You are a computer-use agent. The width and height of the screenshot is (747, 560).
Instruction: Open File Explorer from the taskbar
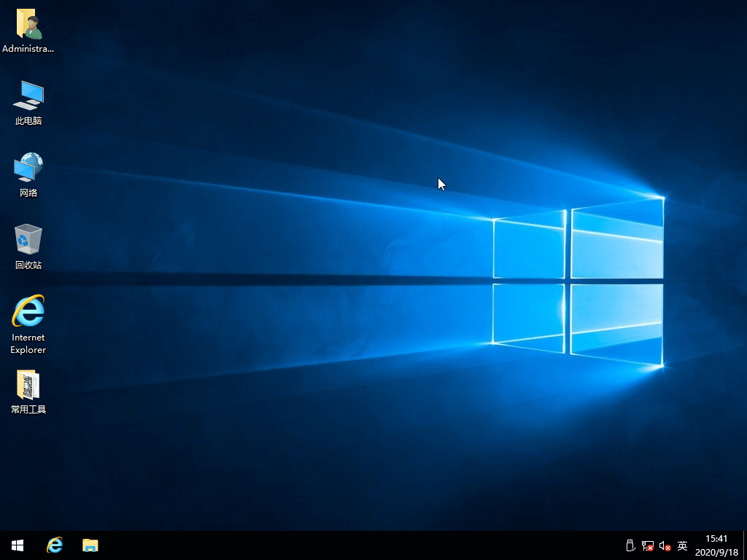coord(90,545)
